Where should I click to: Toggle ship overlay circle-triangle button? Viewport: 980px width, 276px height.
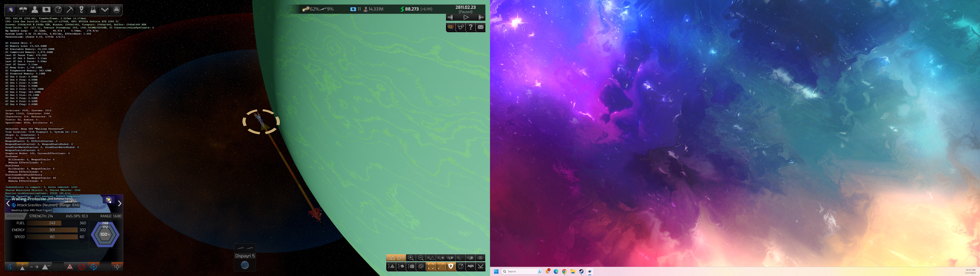(391, 258)
